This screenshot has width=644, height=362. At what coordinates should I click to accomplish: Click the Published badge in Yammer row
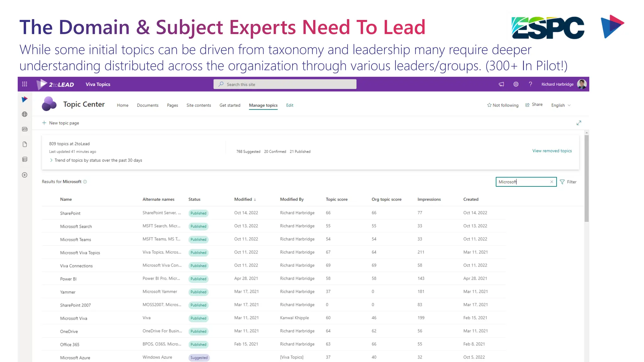[198, 292]
